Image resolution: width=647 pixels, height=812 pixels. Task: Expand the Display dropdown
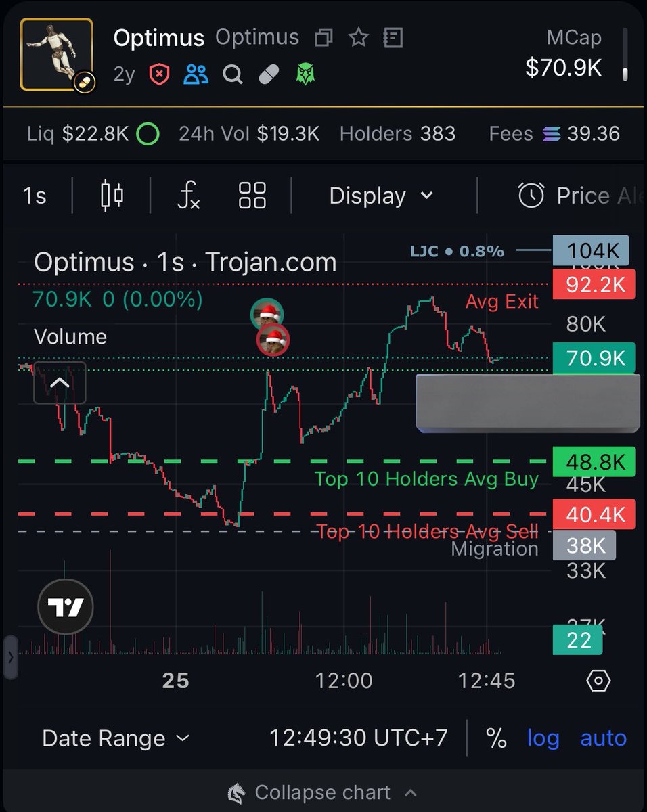tap(381, 196)
